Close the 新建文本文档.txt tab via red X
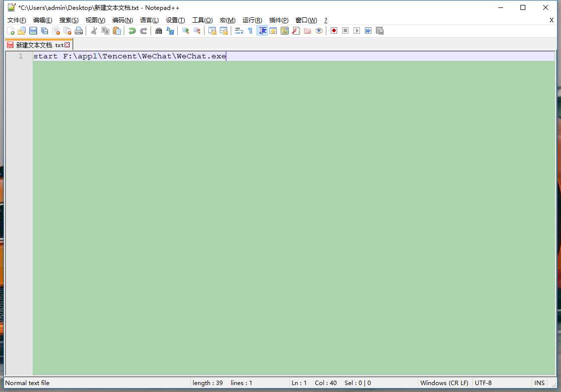 [67, 45]
